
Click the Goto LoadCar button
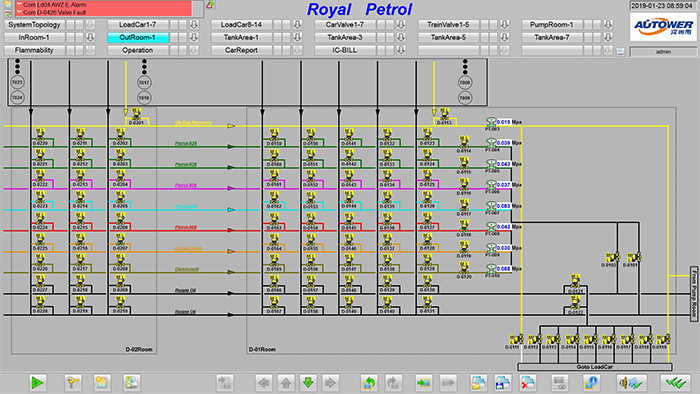tap(595, 367)
